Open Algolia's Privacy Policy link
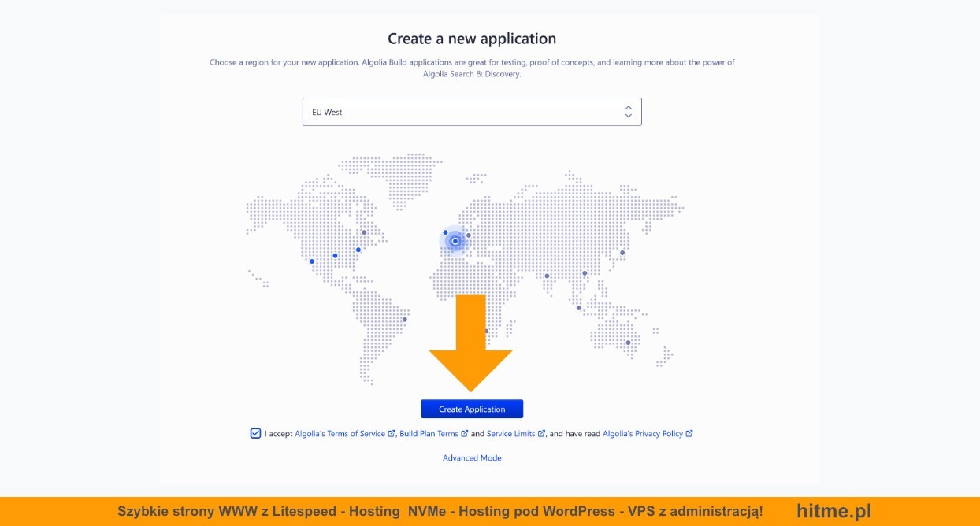980x526 pixels. (x=642, y=434)
